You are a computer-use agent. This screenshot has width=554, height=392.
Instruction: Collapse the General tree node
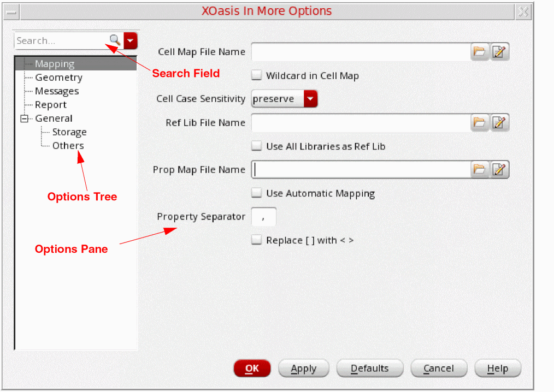click(24, 118)
